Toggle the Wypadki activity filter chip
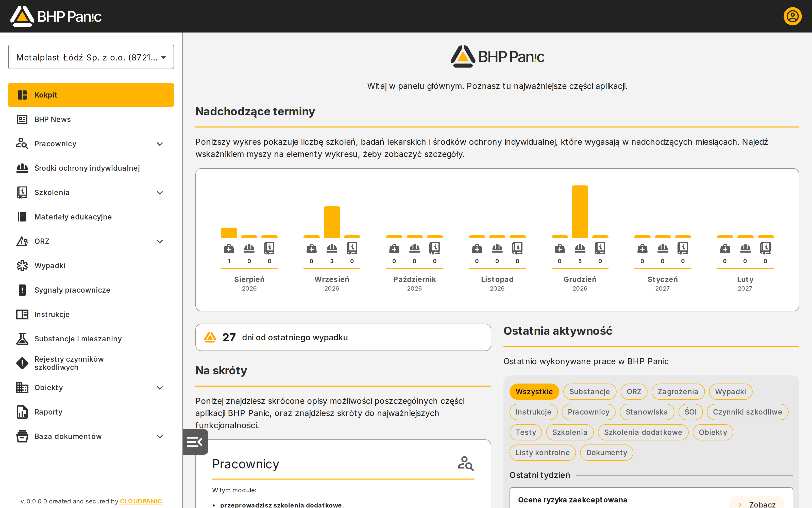The image size is (812, 508). (x=731, y=392)
